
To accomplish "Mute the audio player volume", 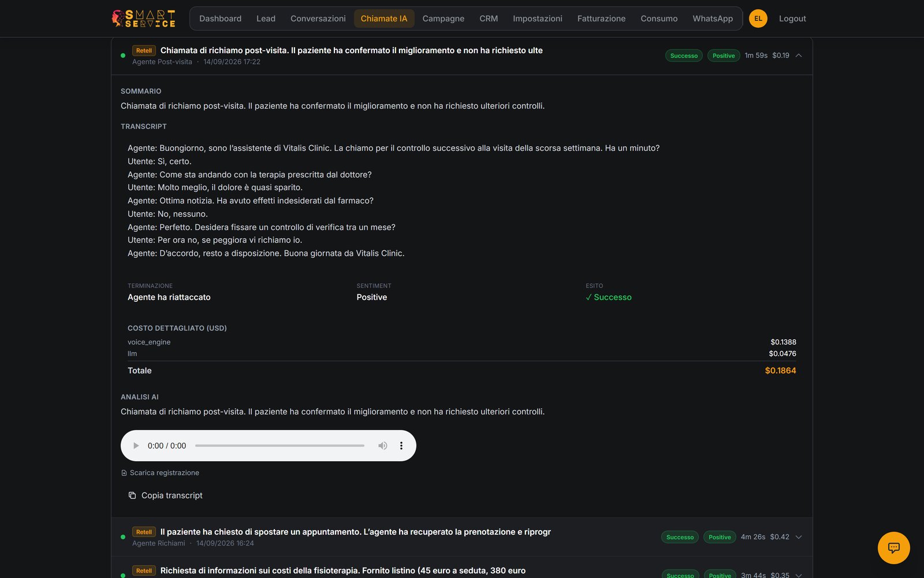I will coord(382,446).
